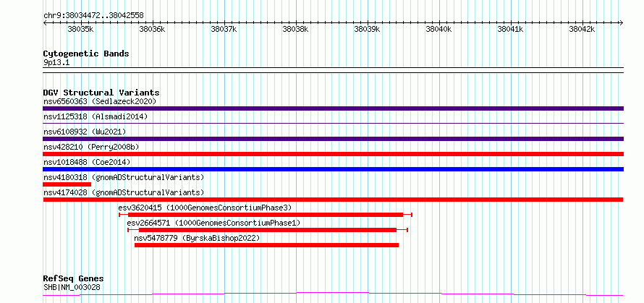The width and height of the screenshot is (644, 303).
Task: Click the thin purple line under nsv1125318
Action: click(333, 123)
